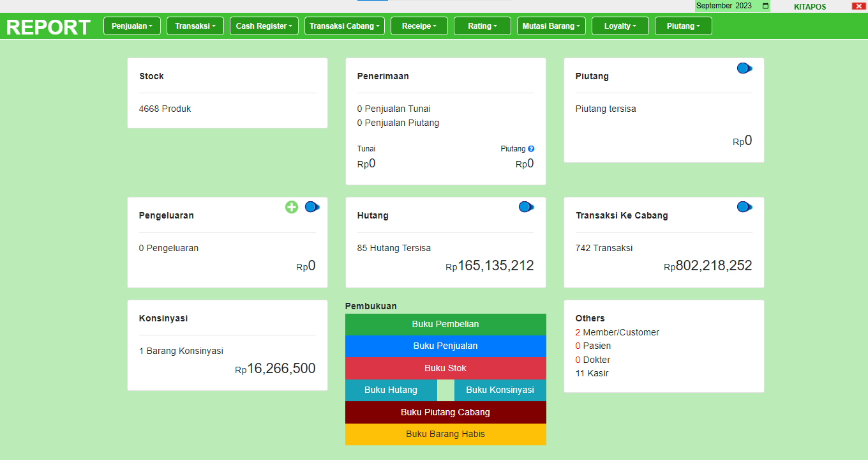Screen dimensions: 868x460
Task: Expand the Penjualan dropdown menu
Action: point(132,26)
